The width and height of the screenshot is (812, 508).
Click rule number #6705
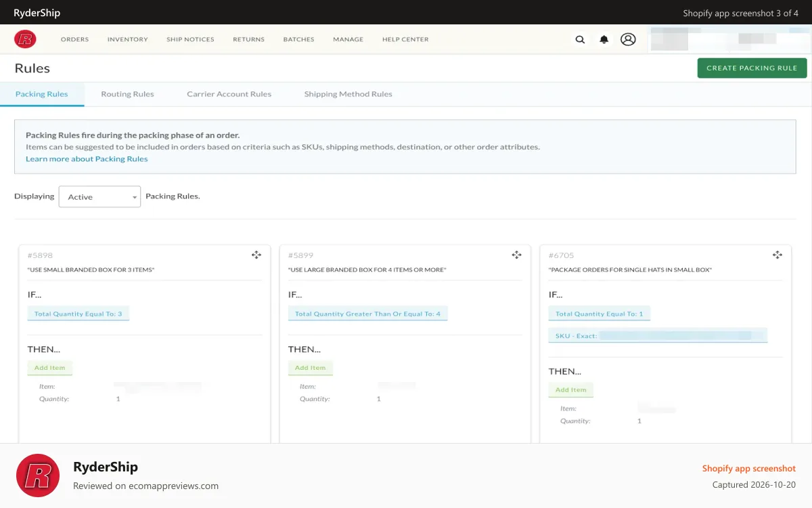[561, 255]
